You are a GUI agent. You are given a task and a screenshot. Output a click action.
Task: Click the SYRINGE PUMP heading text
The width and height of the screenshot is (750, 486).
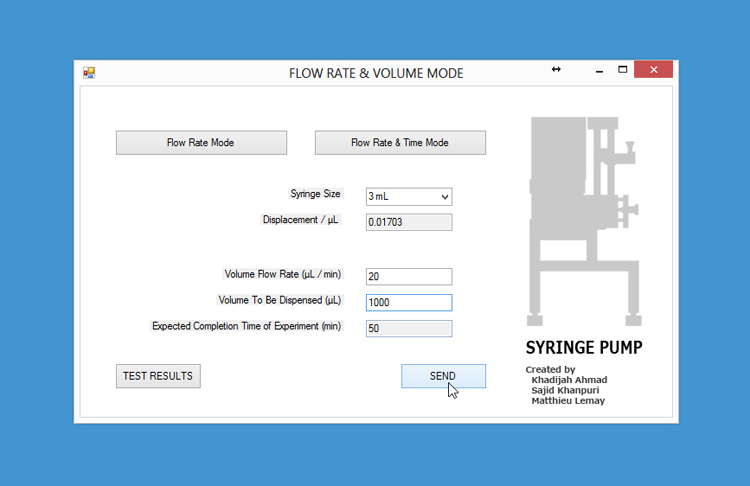[x=584, y=348]
